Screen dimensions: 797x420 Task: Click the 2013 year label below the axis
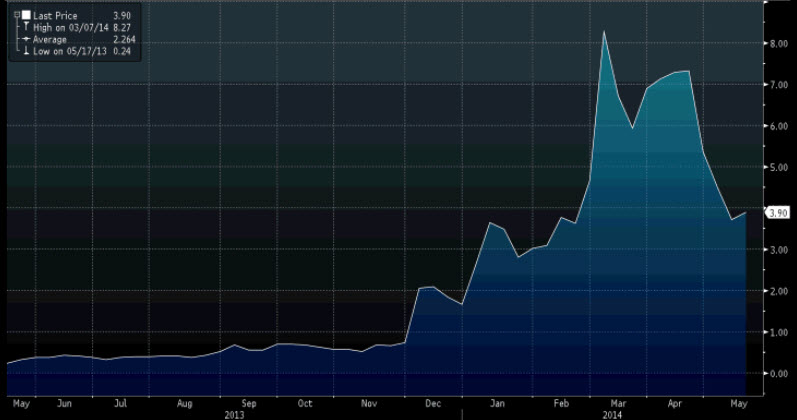pyautogui.click(x=234, y=415)
